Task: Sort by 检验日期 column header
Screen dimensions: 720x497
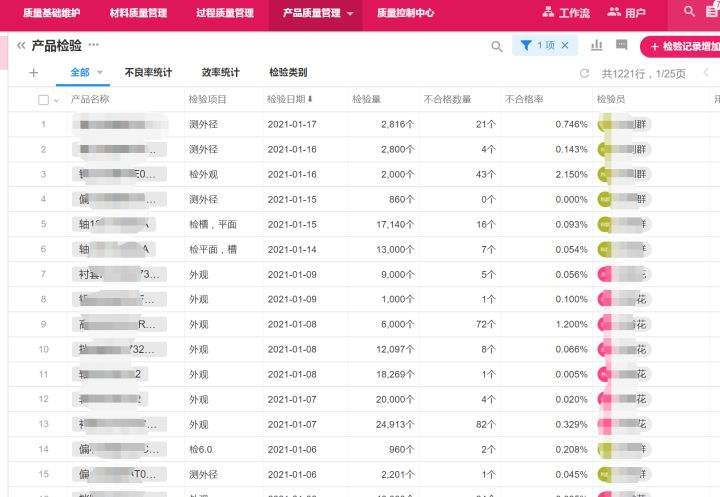Action: click(x=286, y=99)
